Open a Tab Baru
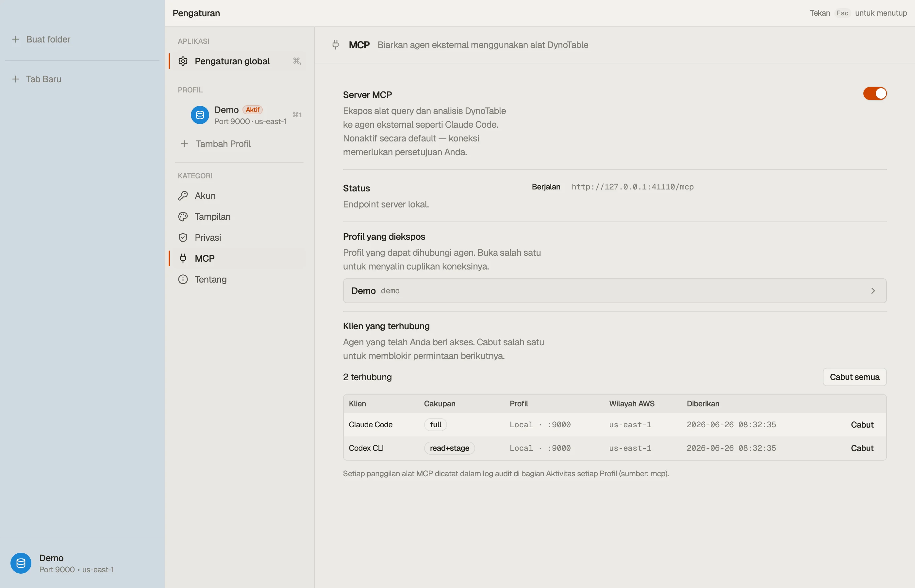Screen dimensions: 915x588 pyautogui.click(x=43, y=79)
